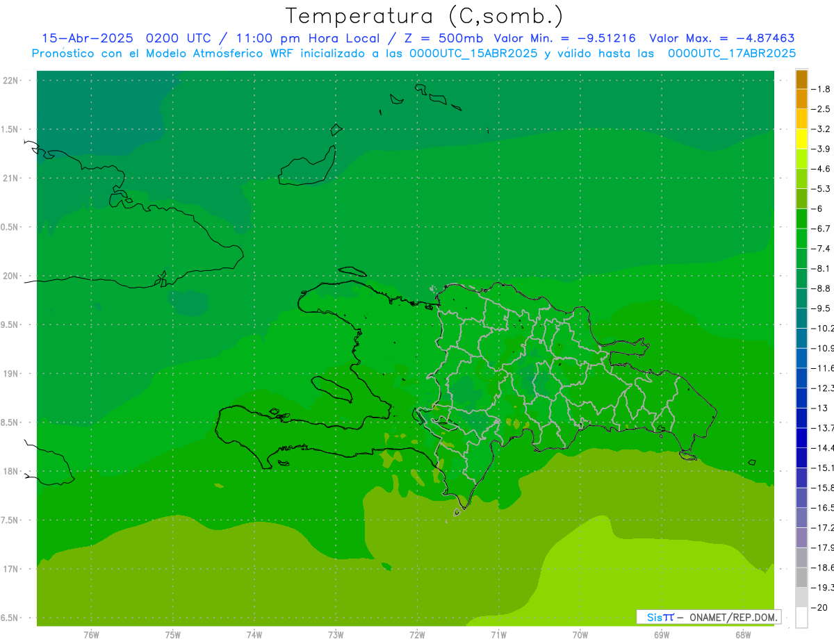Screen dimensions: 834x644
Task: Click the legend label "-10.9"
Action: coord(822,348)
